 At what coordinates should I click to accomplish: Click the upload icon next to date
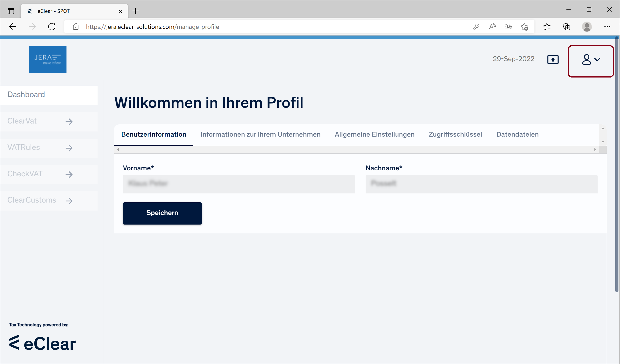(553, 60)
